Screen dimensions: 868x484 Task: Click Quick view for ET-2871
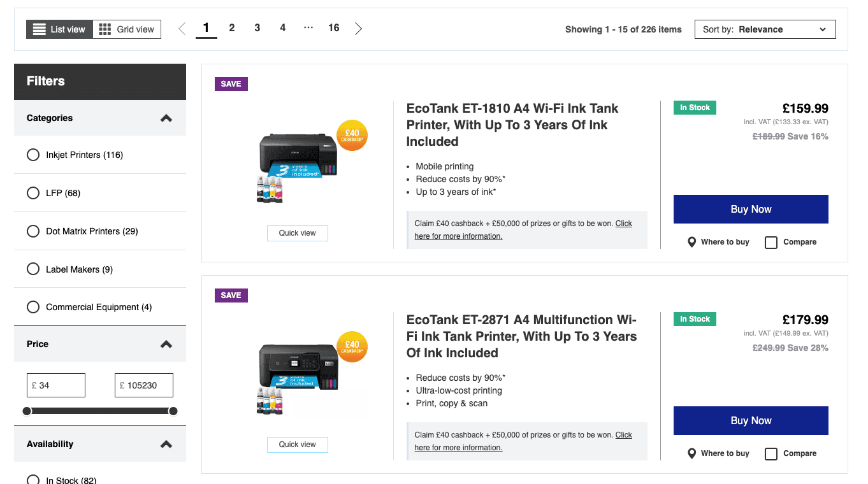[297, 445]
